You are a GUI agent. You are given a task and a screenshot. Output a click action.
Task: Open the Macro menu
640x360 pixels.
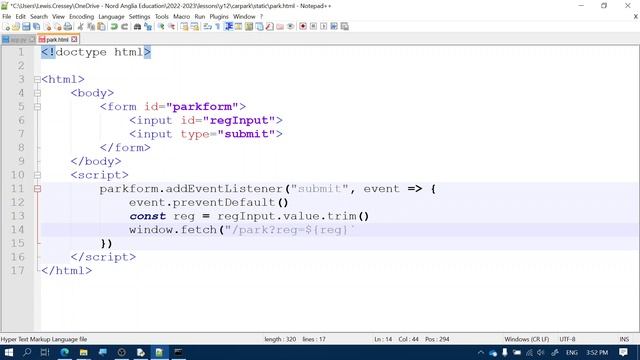(182, 17)
